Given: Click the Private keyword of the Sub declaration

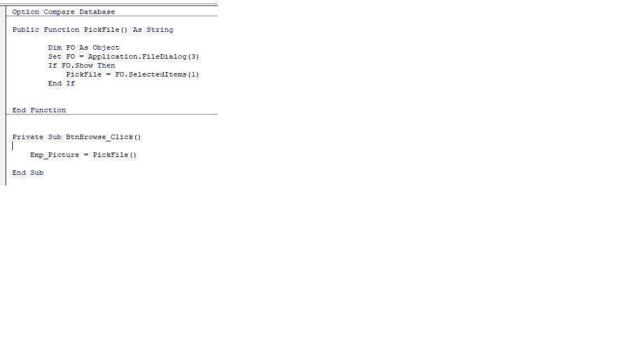Looking at the screenshot, I should pos(28,137).
